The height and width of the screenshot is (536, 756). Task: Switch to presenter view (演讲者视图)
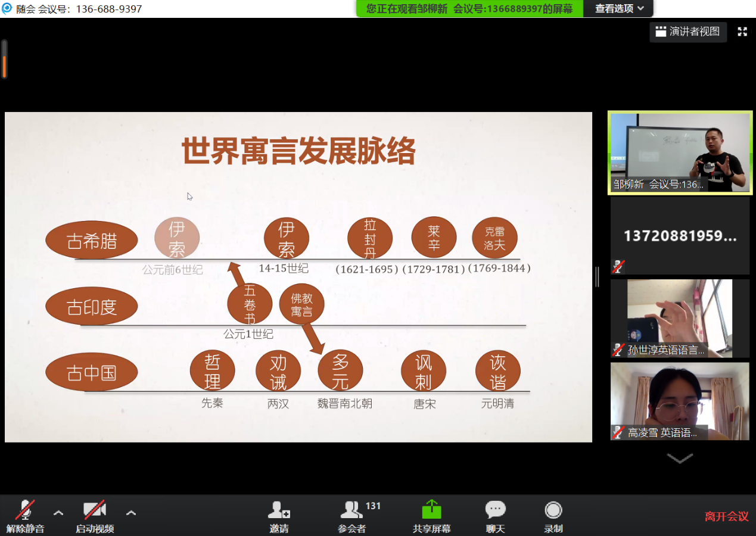click(688, 32)
